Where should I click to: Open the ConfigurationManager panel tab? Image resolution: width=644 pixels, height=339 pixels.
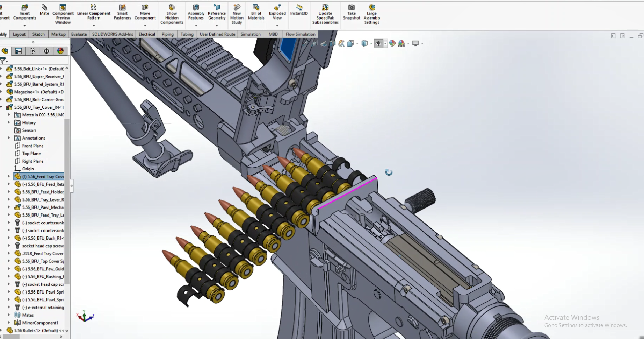coord(32,51)
